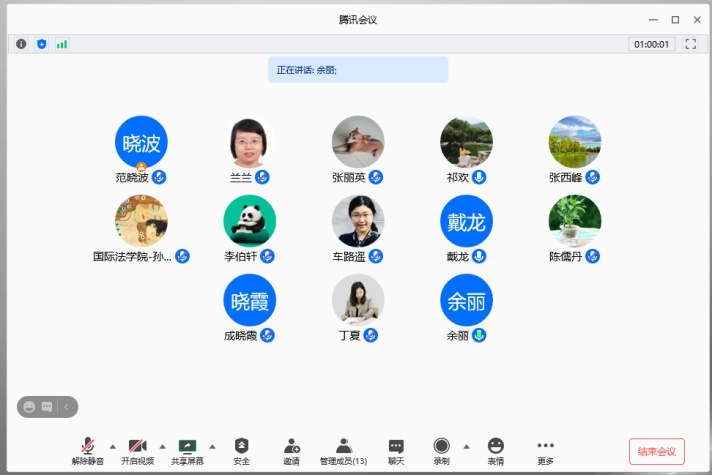This screenshot has width=712, height=476.
Task: Click 成晓霞's muted microphone icon
Action: pyautogui.click(x=267, y=335)
